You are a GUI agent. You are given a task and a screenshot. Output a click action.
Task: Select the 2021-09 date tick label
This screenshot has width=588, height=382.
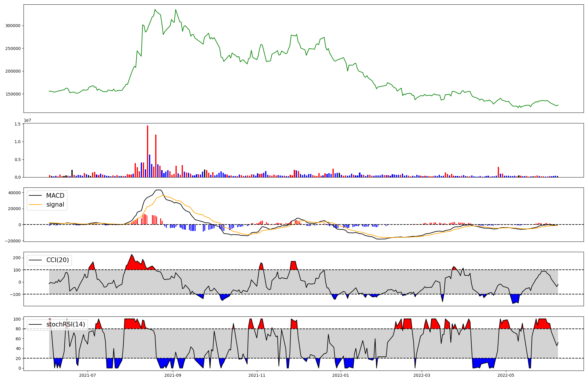pyautogui.click(x=173, y=375)
